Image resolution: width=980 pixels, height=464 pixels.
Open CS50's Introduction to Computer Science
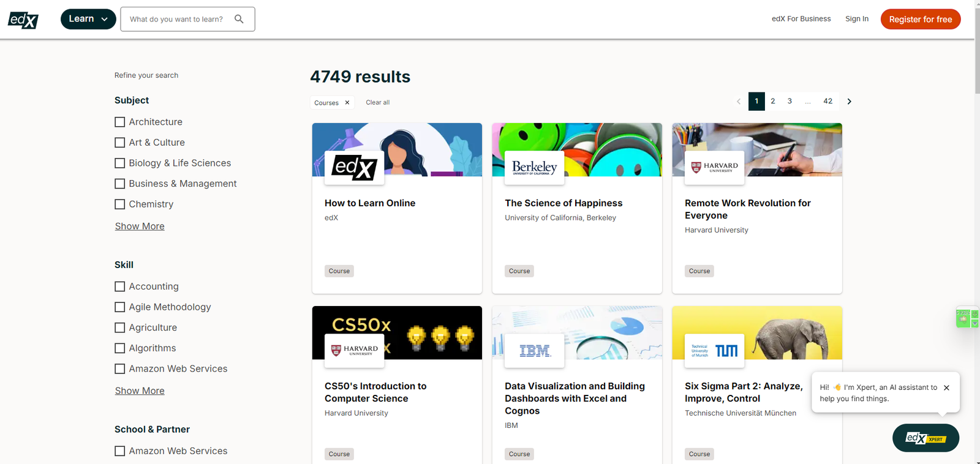coord(375,392)
